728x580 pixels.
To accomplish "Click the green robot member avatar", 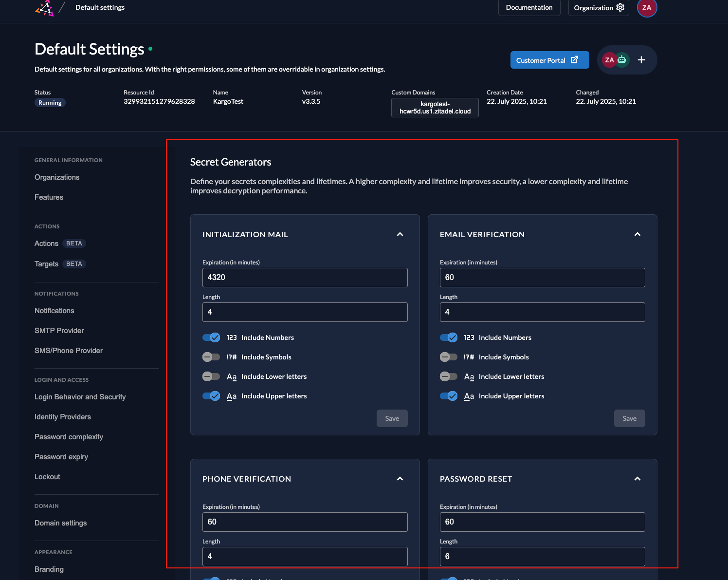I will coord(622,60).
